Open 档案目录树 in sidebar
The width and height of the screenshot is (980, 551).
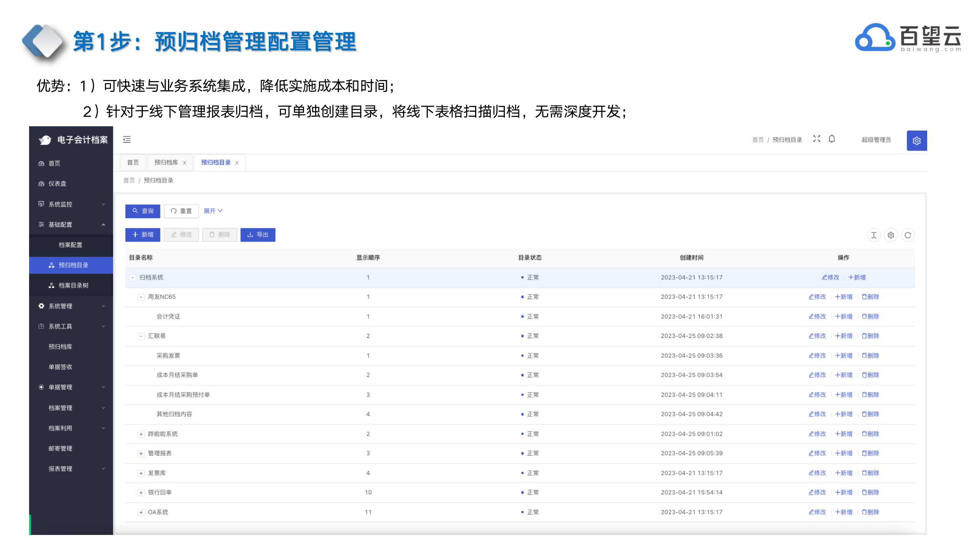(x=73, y=285)
